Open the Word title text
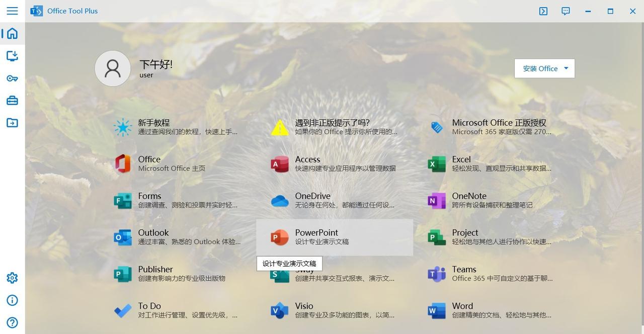 click(x=463, y=306)
